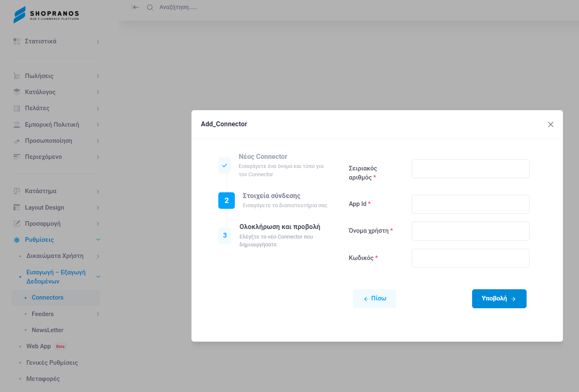
Task: Expand the Feeders submenu arrow
Action: click(x=98, y=314)
